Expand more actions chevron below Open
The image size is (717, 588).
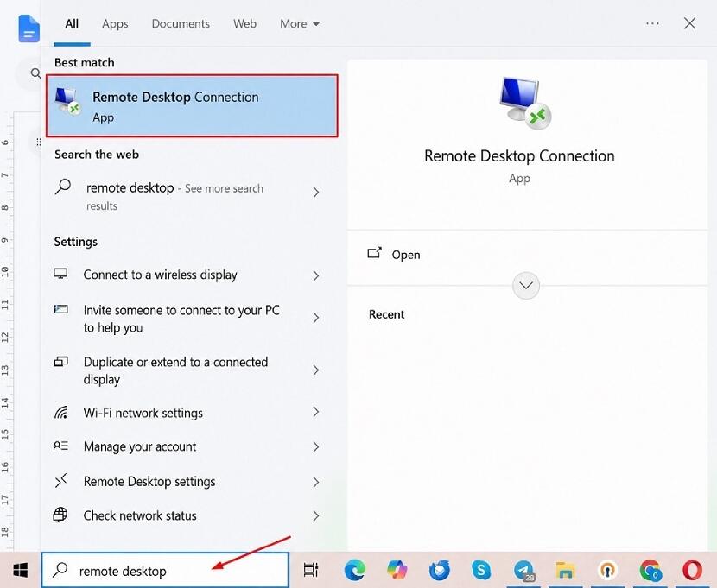526,286
